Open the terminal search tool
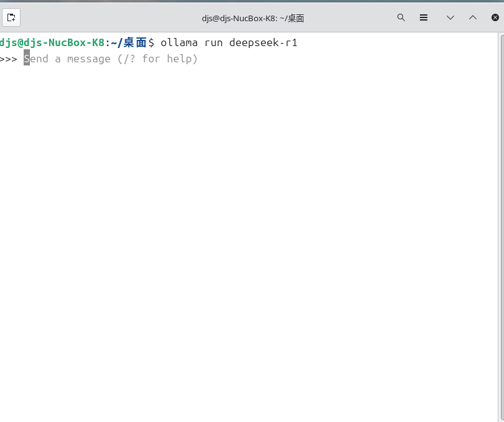504x422 pixels. point(401,17)
